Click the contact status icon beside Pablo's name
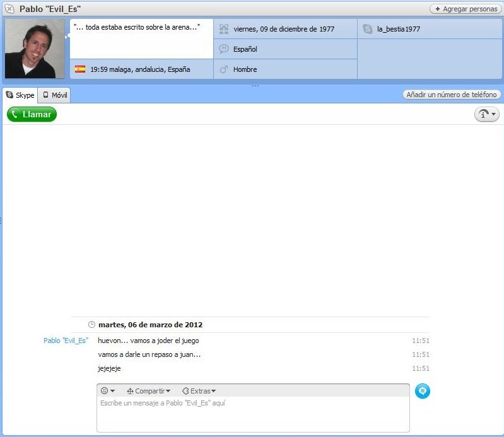The height and width of the screenshot is (437, 504). (x=9, y=9)
